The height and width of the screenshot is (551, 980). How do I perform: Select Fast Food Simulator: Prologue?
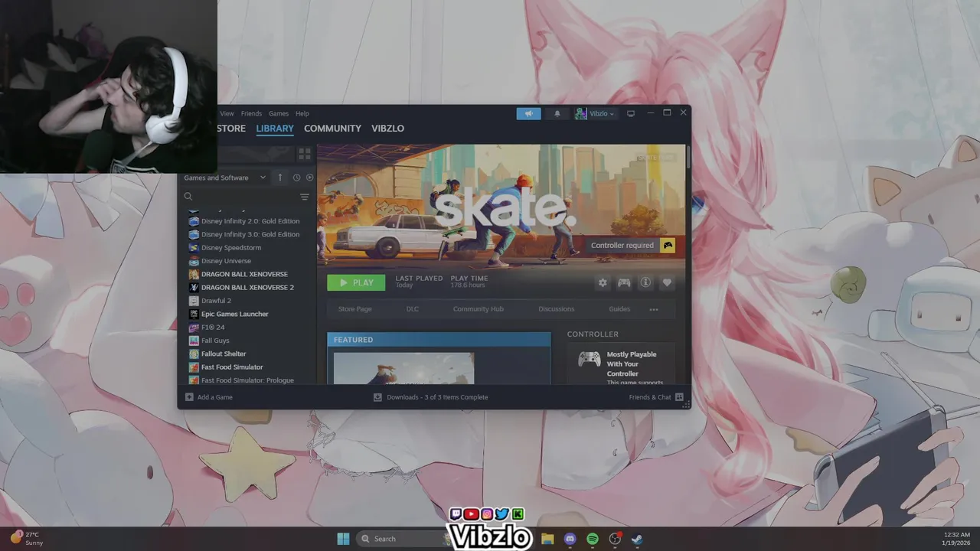(247, 380)
